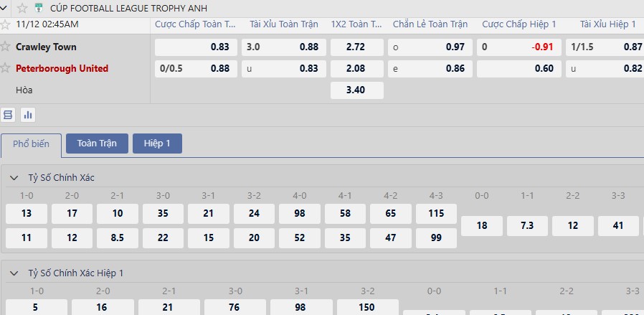Switch to the Phổ biến tab
The width and height of the screenshot is (644, 315).
tap(31, 144)
